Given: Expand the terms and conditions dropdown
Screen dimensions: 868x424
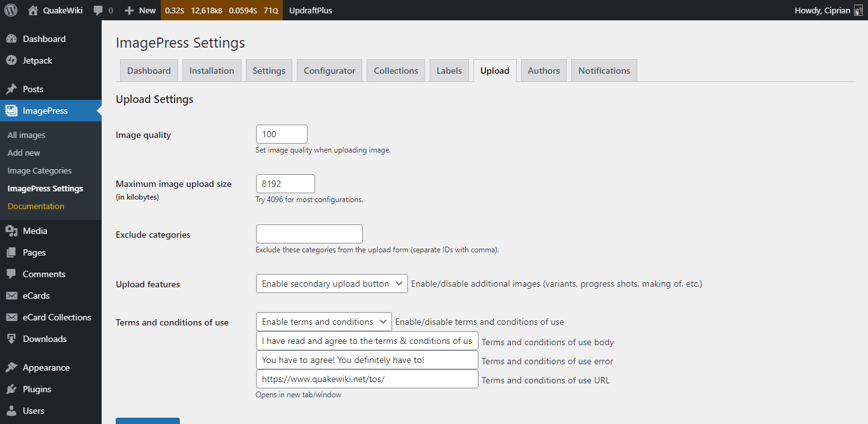Looking at the screenshot, I should point(323,322).
